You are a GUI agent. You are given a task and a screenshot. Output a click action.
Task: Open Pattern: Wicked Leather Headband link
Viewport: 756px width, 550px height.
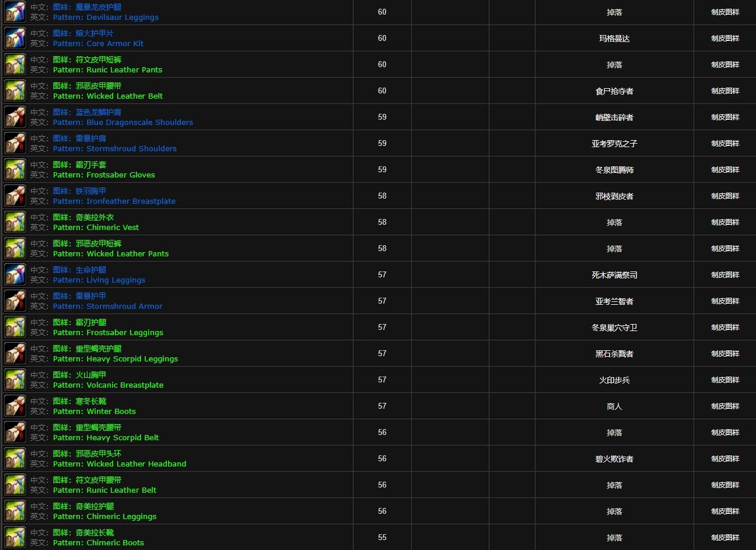(120, 464)
